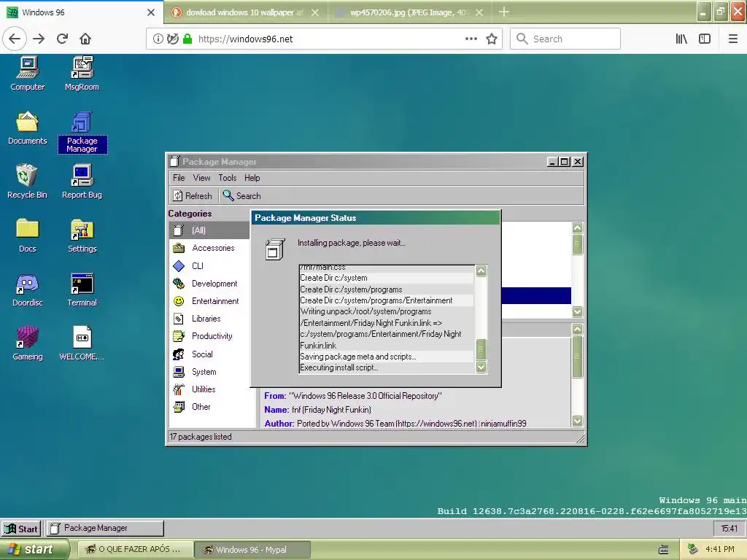
Task: Open the Docs folder icon
Action: pos(27,236)
